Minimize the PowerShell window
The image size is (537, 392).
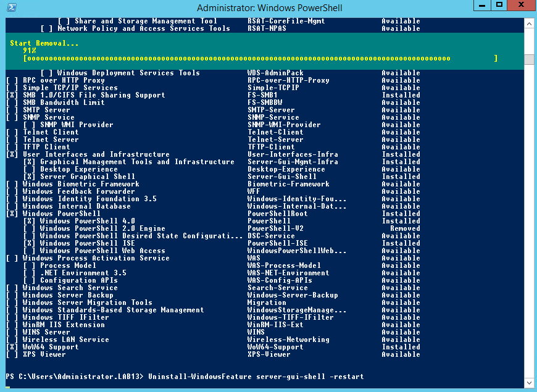point(482,5)
